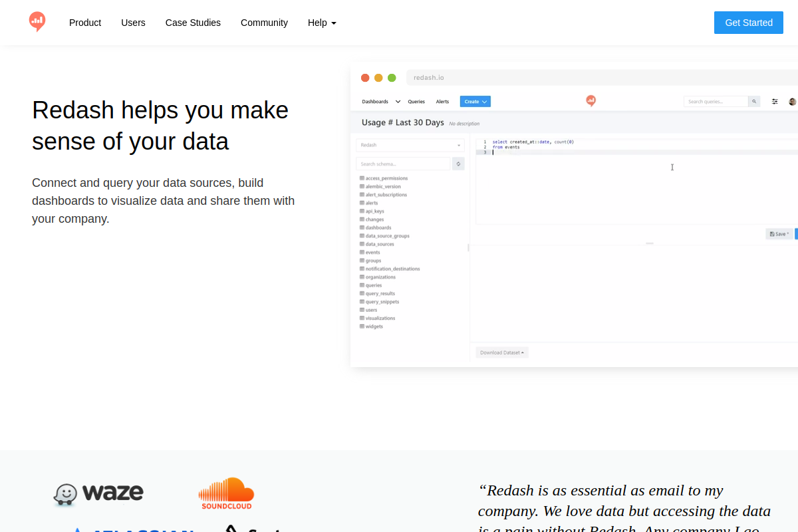Open the Redash data source dropdown

pos(410,145)
